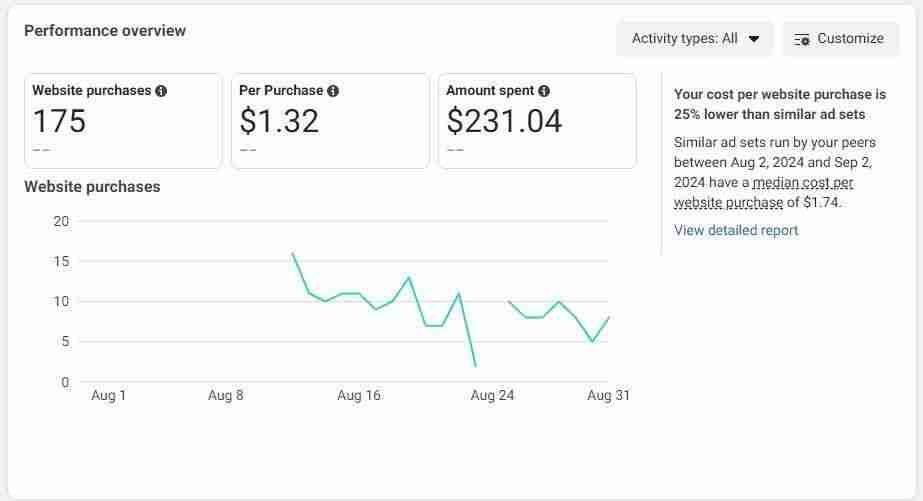Click the Aug 8 label on chart axis
Viewport: 923px width, 501px height.
pos(226,396)
